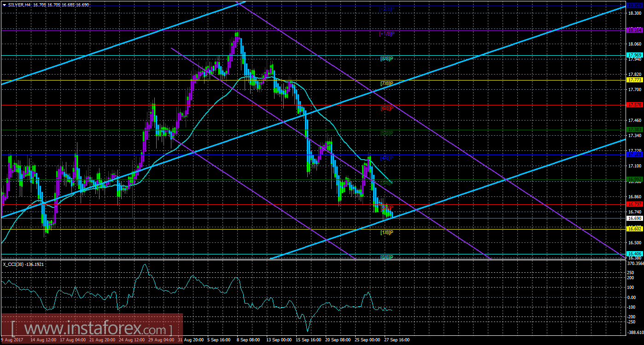The image size is (644, 345).
Task: Select the X_CCI(30) indicator label
Action: pos(14,264)
